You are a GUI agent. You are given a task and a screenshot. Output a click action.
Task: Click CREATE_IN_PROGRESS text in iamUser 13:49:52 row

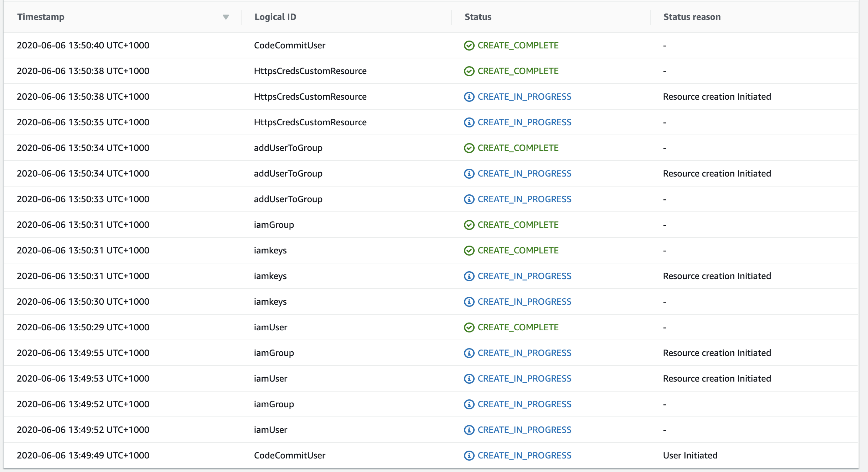point(525,430)
